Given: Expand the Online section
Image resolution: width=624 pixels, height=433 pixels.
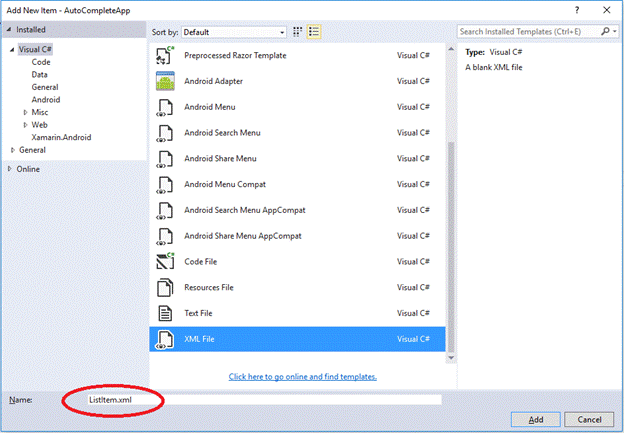Looking at the screenshot, I should coord(10,169).
